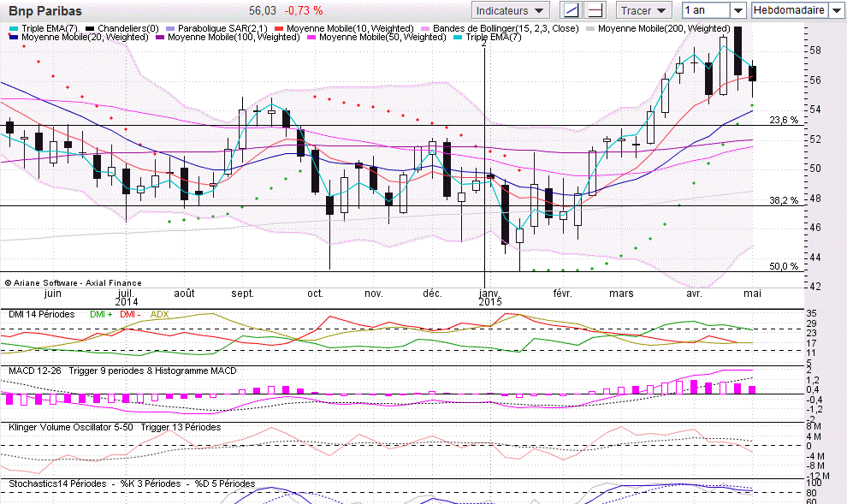Click the 'févr.' label on the time axis
The image size is (847, 504).
click(x=562, y=294)
